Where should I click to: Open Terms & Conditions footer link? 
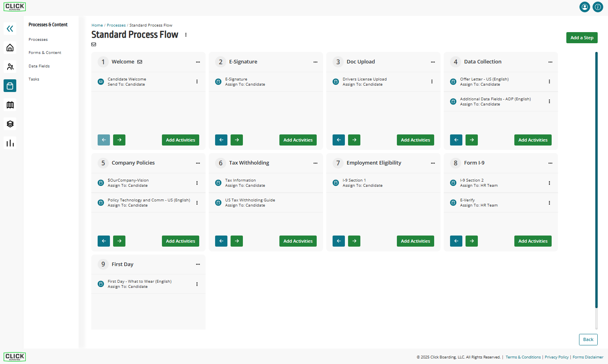point(523,357)
